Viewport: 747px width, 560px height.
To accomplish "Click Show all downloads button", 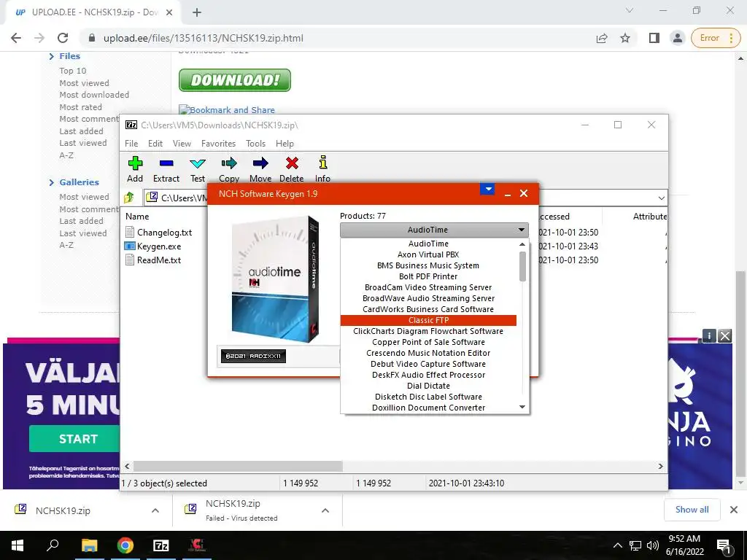I will [692, 510].
